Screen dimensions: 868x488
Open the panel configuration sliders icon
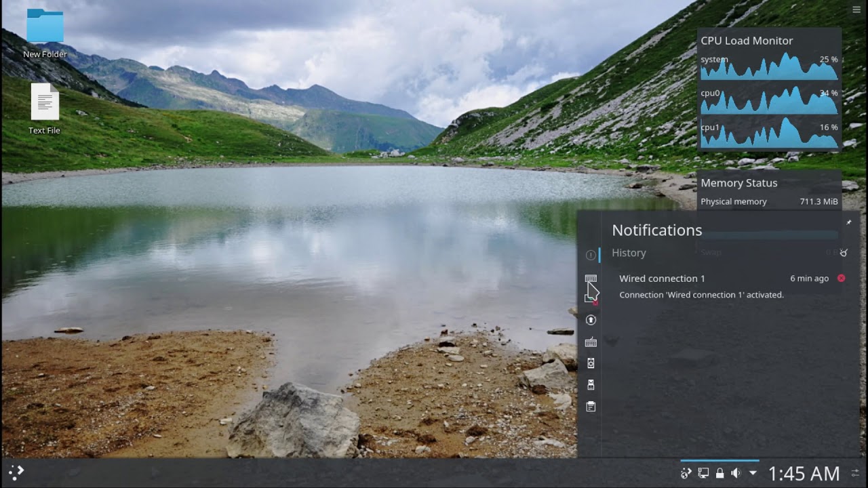click(856, 473)
